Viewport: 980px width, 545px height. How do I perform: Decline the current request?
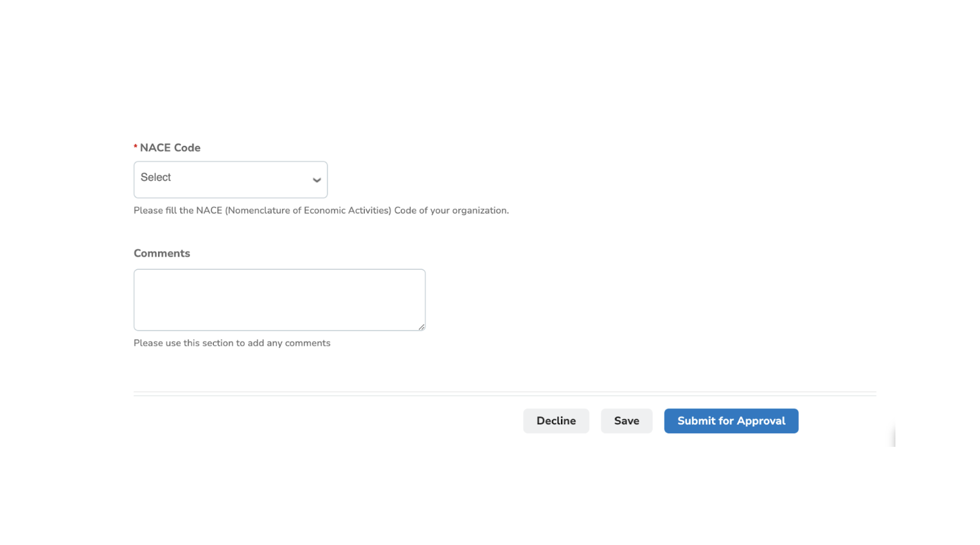pyautogui.click(x=555, y=420)
